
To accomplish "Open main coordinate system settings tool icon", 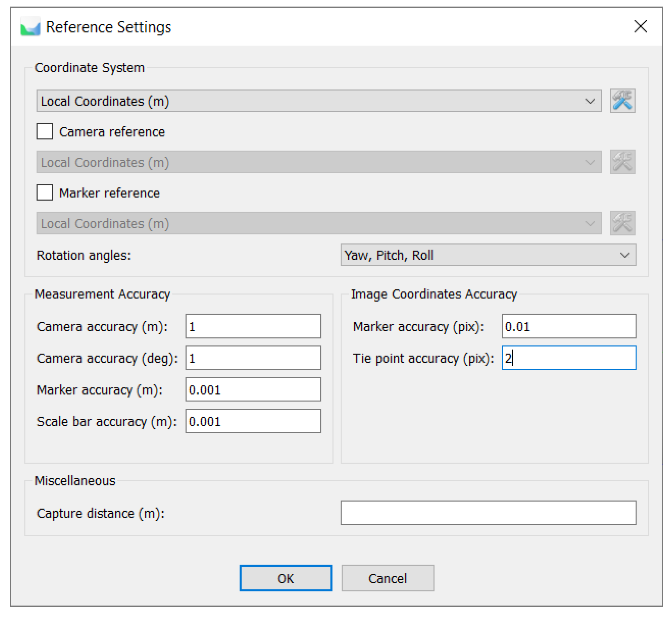I will 622,101.
